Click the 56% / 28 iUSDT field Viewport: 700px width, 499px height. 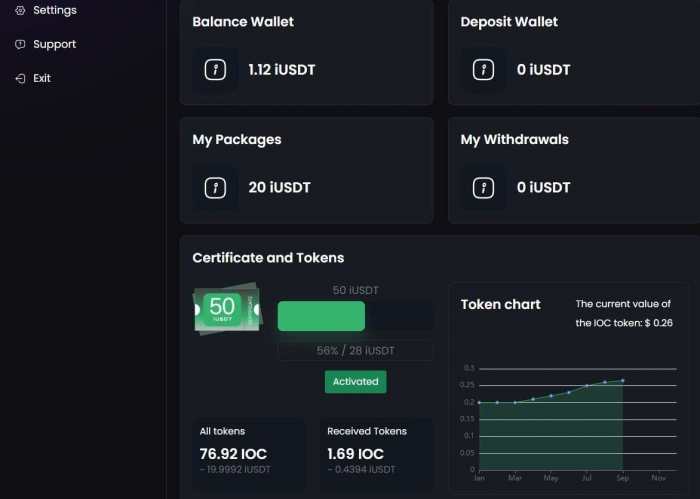click(x=355, y=350)
